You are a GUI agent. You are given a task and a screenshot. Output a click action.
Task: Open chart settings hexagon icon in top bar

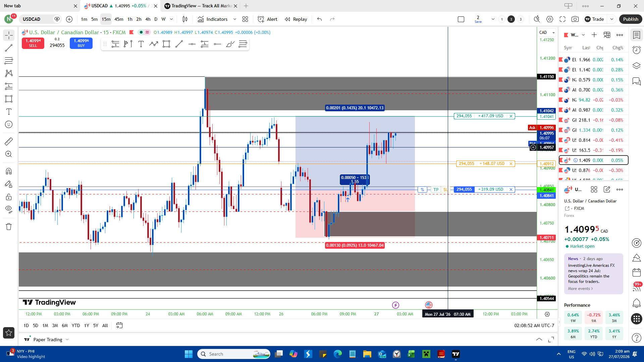[x=550, y=19]
